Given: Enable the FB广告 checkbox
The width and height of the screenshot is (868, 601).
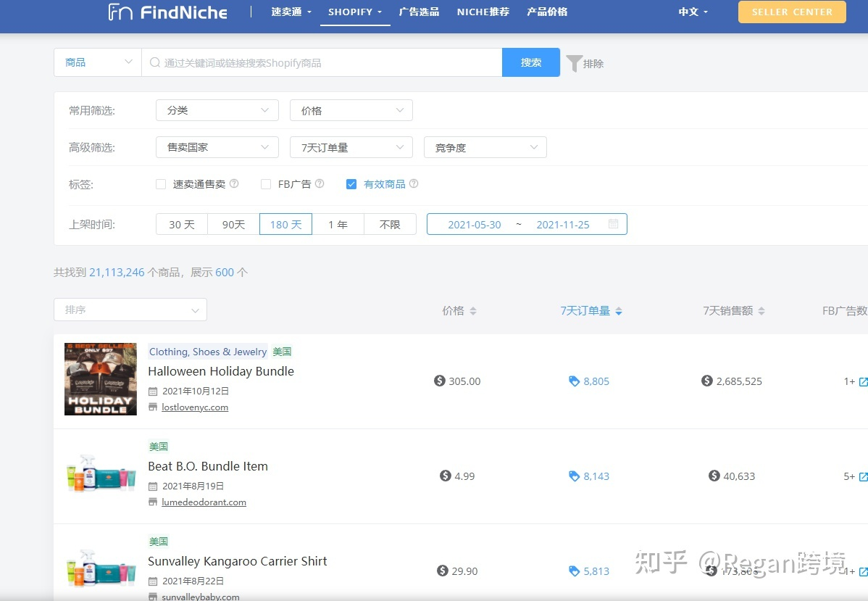Looking at the screenshot, I should (266, 183).
